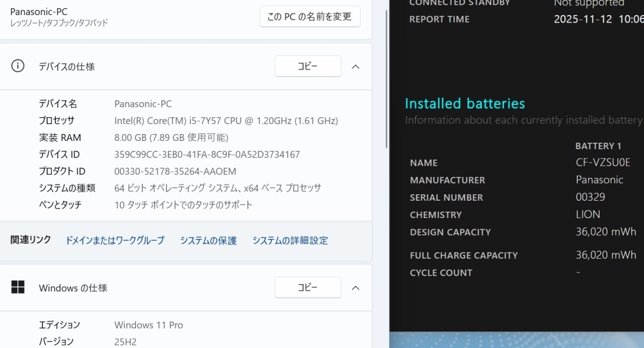Select the FULL CHARGE CAPACITY value 36,020 mWh

coord(606,255)
